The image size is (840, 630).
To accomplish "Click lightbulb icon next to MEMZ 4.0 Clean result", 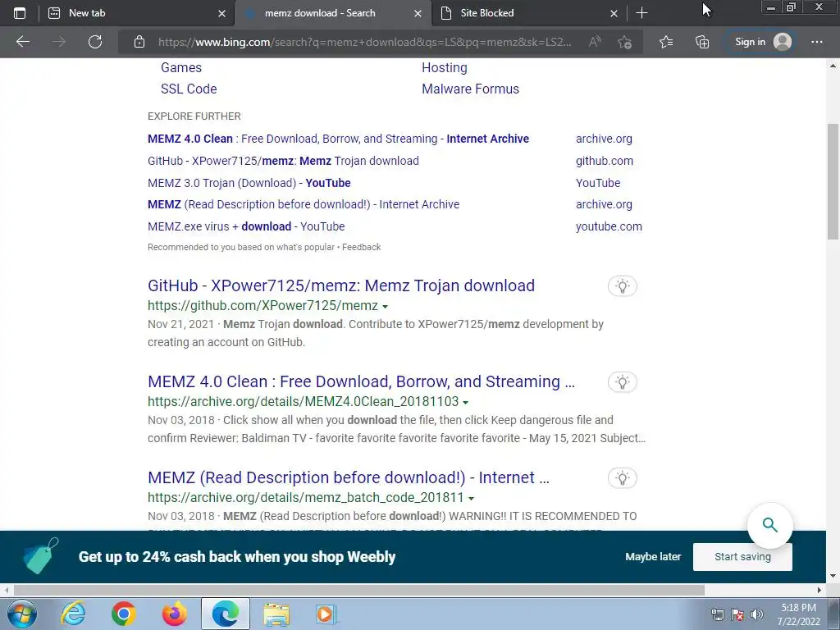I will (x=623, y=382).
